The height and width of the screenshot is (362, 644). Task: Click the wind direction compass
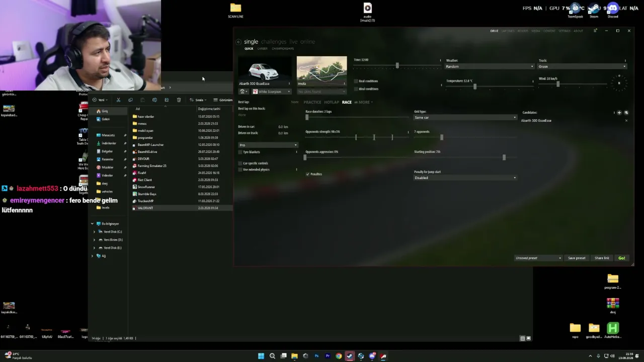pyautogui.click(x=619, y=83)
